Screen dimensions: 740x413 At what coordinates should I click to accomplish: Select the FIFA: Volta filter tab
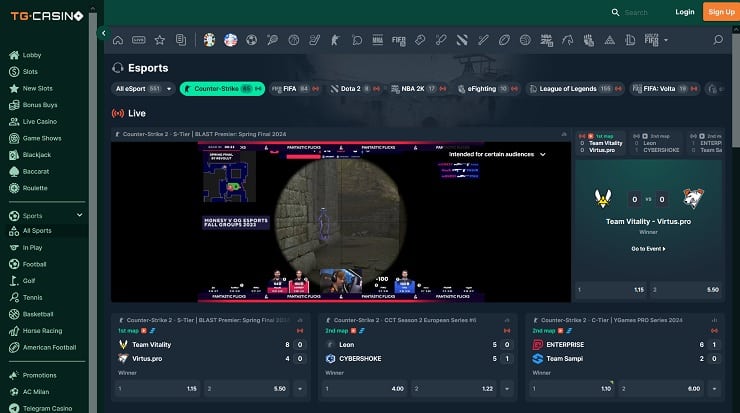[x=664, y=89]
